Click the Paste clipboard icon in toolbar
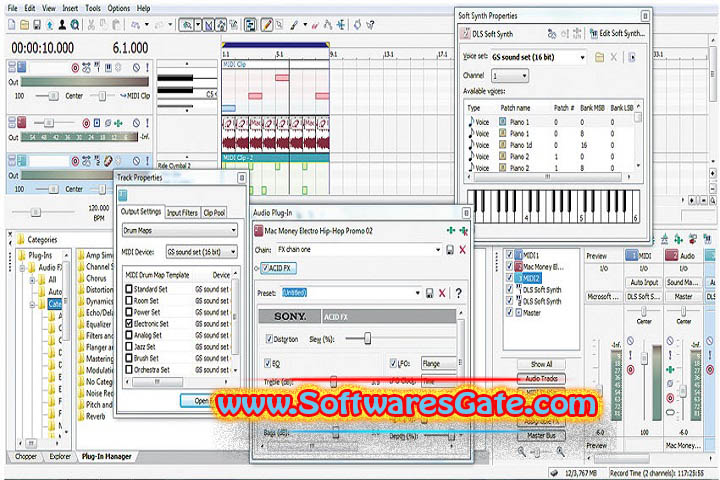This screenshot has height=480, width=720. coord(117,25)
